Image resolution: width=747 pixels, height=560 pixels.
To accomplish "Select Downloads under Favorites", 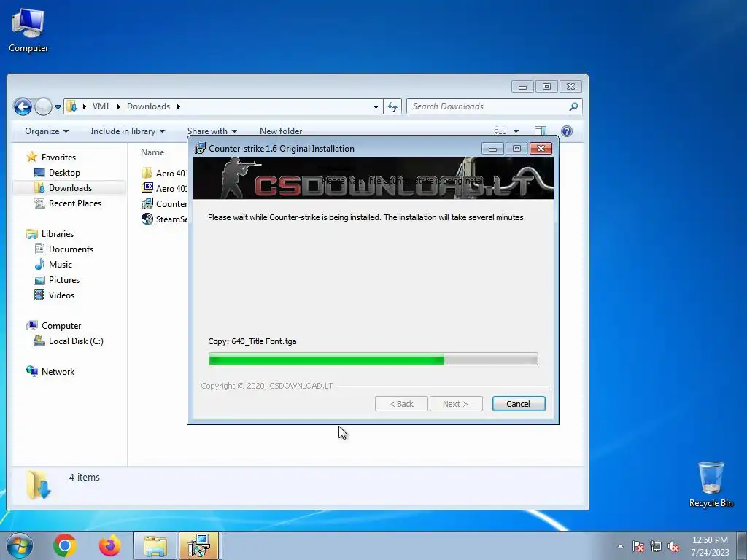I will (x=69, y=187).
